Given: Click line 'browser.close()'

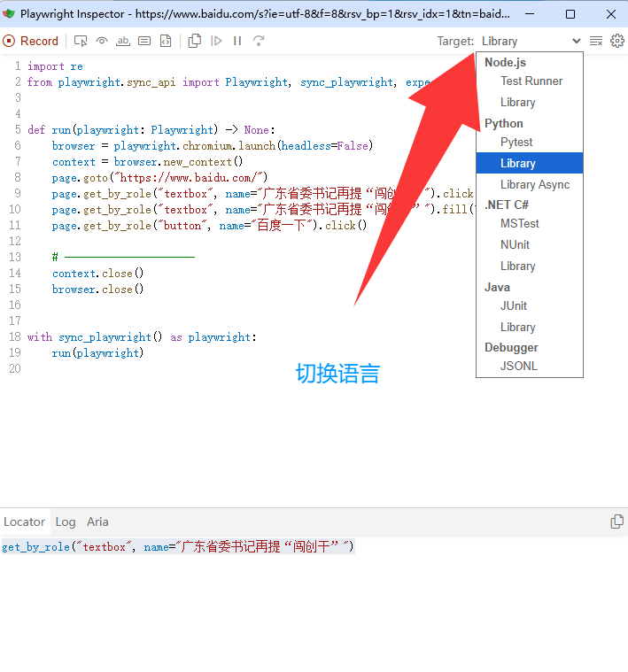Looking at the screenshot, I should point(97,290).
